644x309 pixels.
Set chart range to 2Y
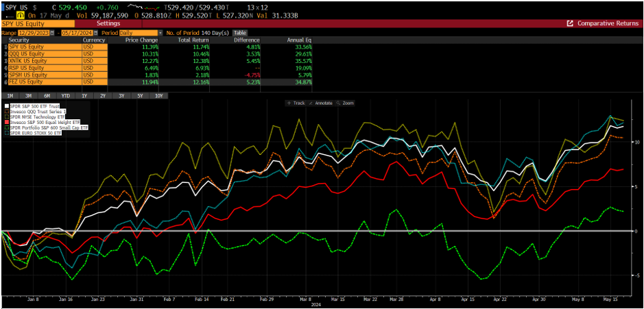tap(103, 96)
